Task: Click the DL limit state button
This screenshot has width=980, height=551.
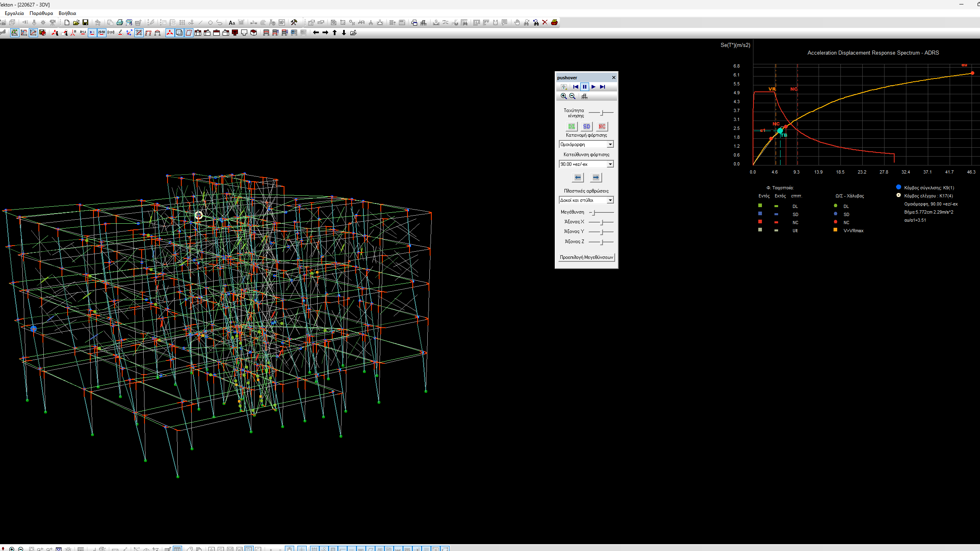Action: [571, 127]
